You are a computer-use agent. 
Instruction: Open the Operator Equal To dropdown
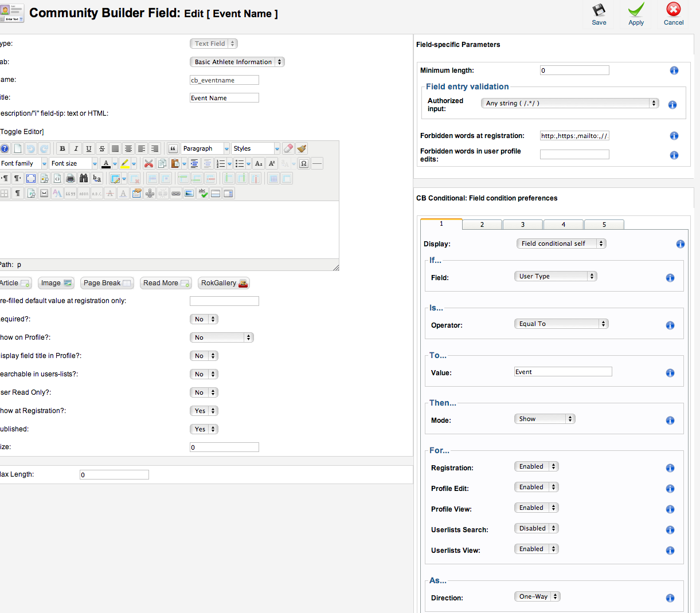(x=560, y=324)
